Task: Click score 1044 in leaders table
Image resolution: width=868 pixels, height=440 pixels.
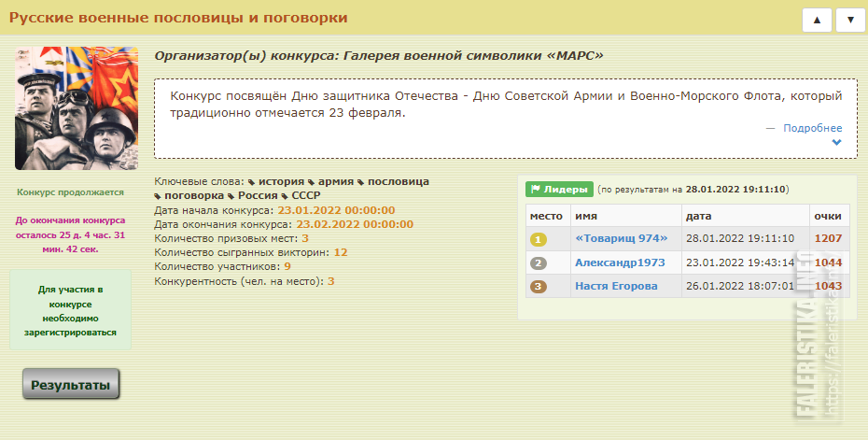Action: point(828,263)
